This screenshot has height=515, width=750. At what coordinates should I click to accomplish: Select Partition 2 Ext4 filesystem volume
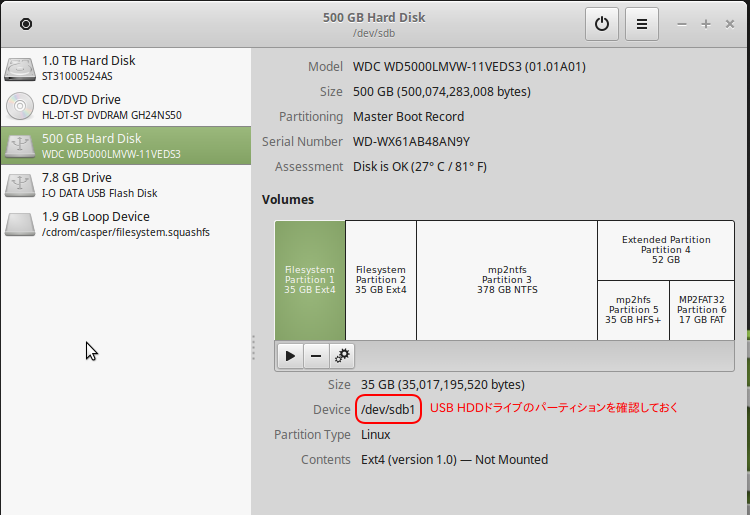pos(381,280)
